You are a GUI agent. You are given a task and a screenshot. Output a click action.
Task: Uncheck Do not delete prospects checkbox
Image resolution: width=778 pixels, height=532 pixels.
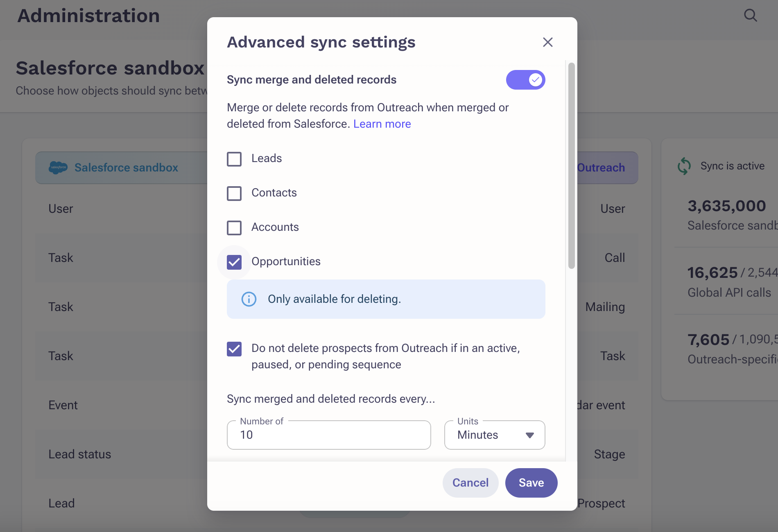coord(234,349)
